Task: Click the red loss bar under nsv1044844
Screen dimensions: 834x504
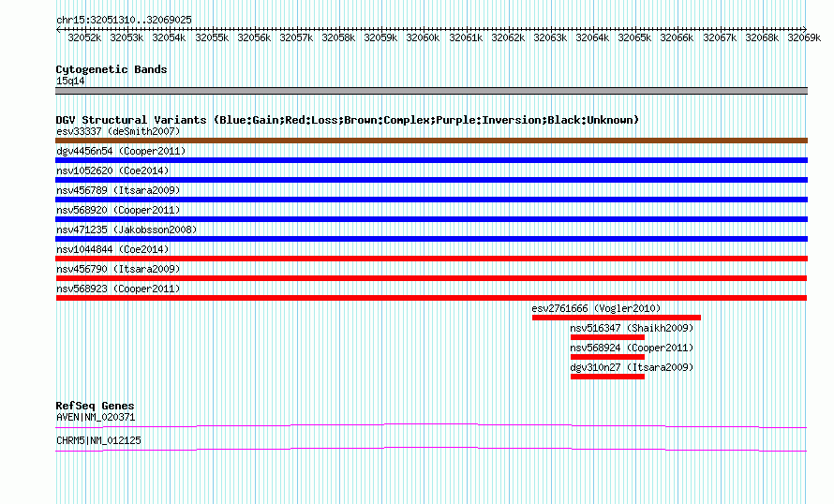Action: point(431,259)
